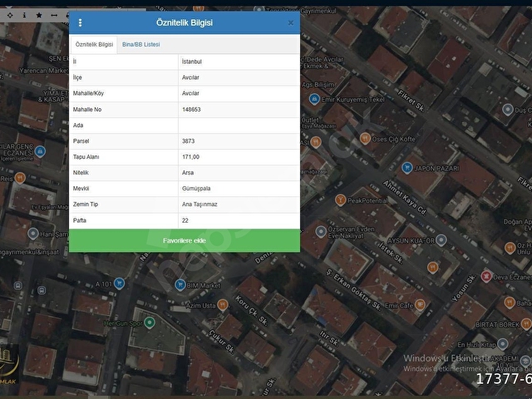Click the restaurant marker next to Reis
The image size is (532, 399).
point(20,178)
